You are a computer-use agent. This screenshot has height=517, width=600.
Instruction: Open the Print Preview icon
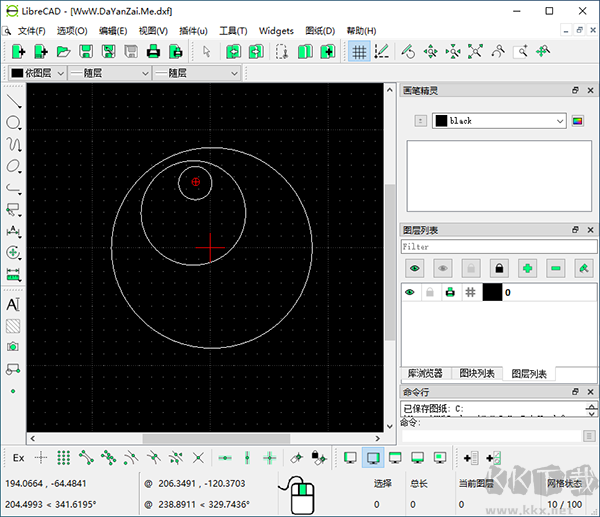pyautogui.click(x=176, y=52)
